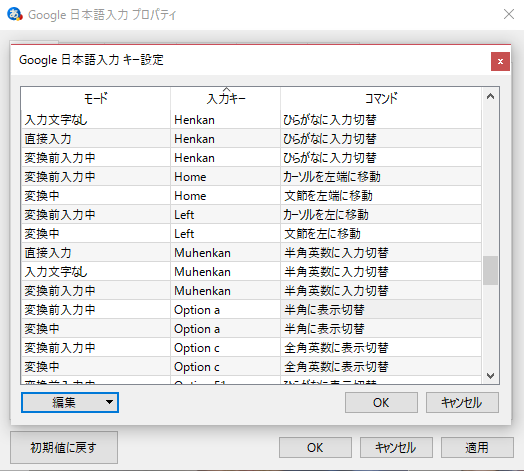Image resolution: width=524 pixels, height=471 pixels.
Task: Select 直接入力 mode cell in Henkan row
Action: coord(96,139)
